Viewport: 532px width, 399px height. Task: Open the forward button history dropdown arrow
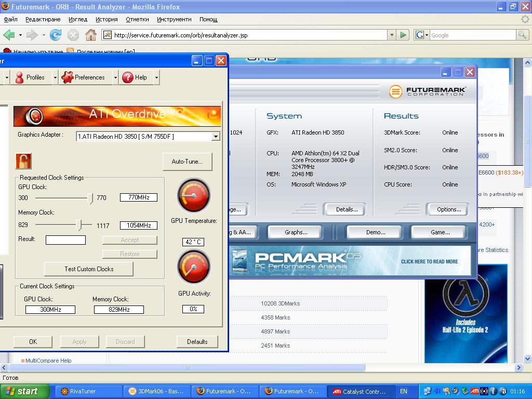click(44, 35)
